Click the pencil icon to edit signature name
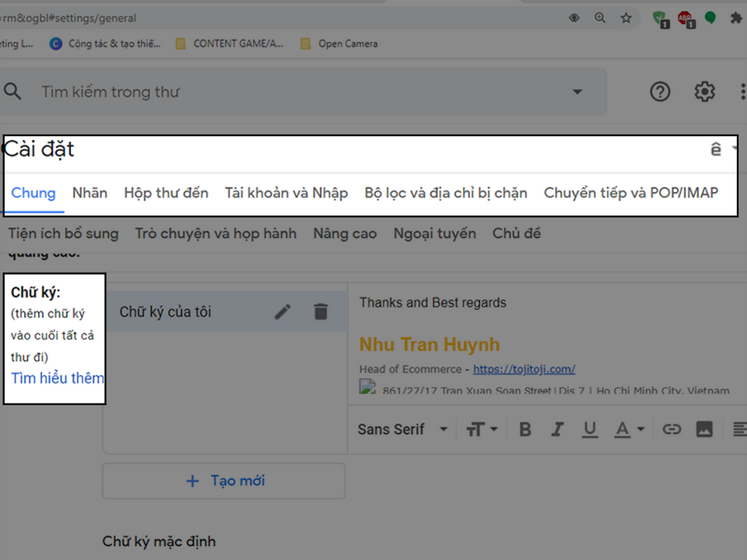The width and height of the screenshot is (747, 560). 283,312
